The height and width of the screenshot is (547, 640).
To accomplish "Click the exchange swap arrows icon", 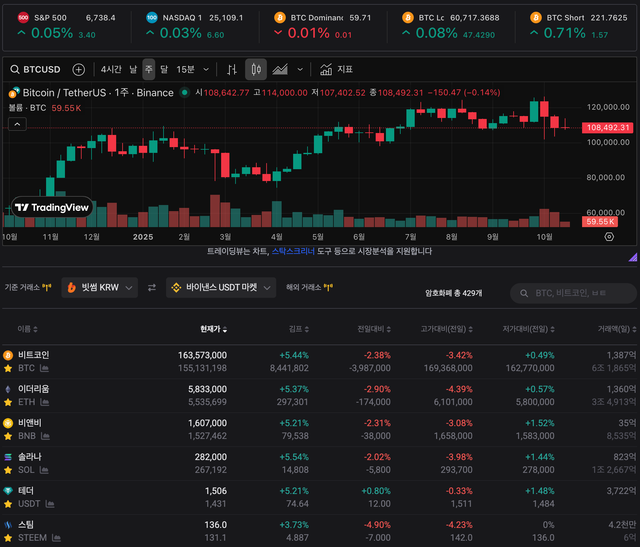I will [x=152, y=288].
